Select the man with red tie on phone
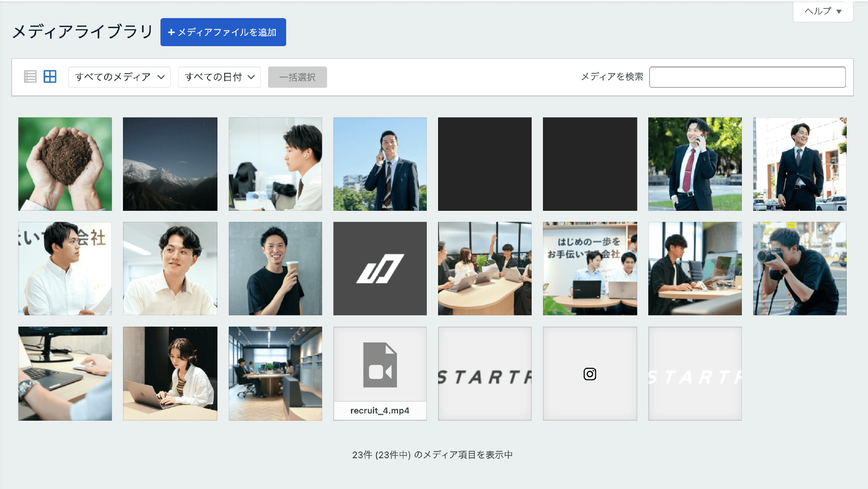The width and height of the screenshot is (868, 489). point(695,164)
